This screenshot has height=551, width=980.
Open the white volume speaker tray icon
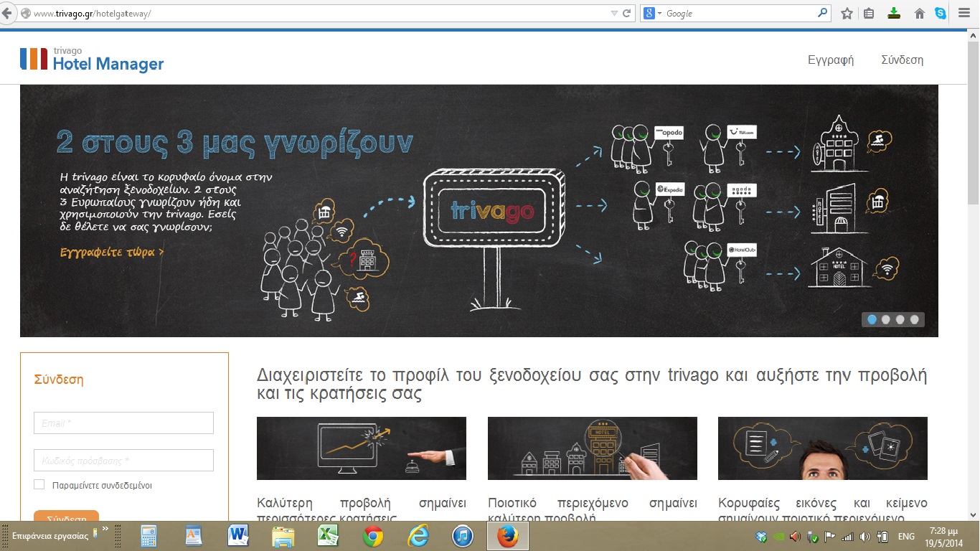(864, 537)
